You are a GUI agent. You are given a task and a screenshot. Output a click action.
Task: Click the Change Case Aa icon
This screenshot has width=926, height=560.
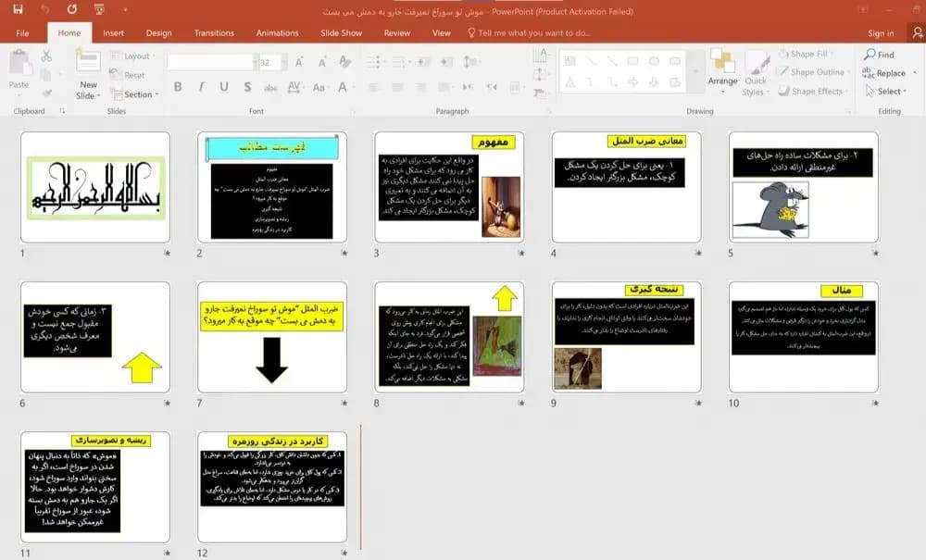click(x=319, y=87)
